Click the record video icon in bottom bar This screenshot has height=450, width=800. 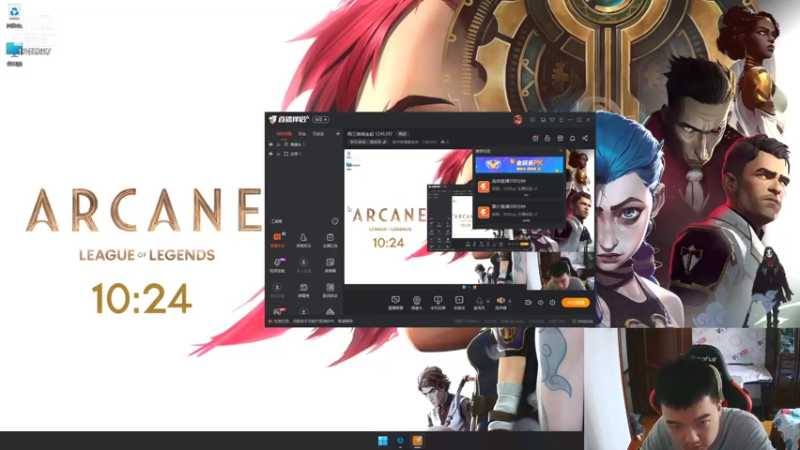528,303
